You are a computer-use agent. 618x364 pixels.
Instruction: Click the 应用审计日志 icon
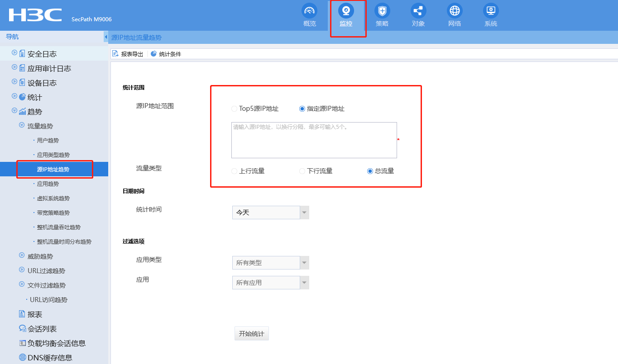tap(22, 68)
